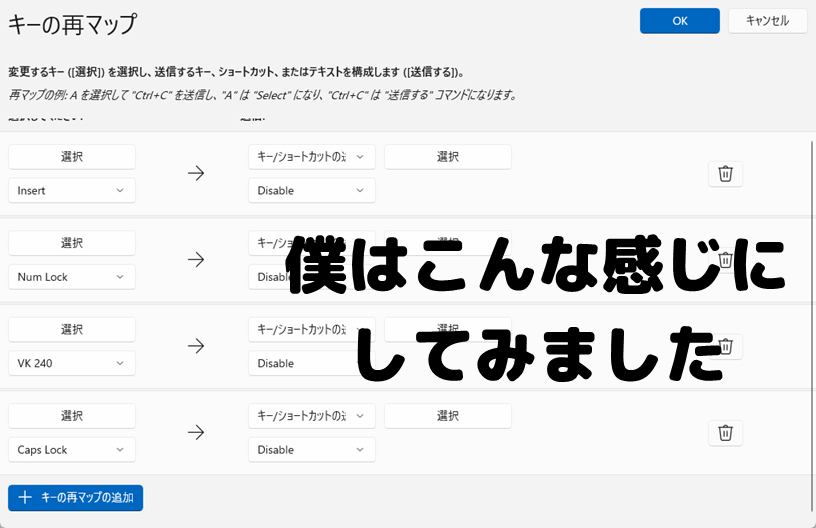816x528 pixels.
Task: Open キー/ショートカット type dropdown in Insert row
Action: click(x=311, y=157)
